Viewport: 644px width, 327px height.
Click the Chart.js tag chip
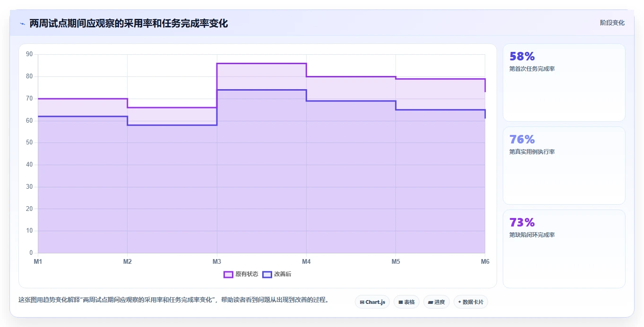coord(372,302)
